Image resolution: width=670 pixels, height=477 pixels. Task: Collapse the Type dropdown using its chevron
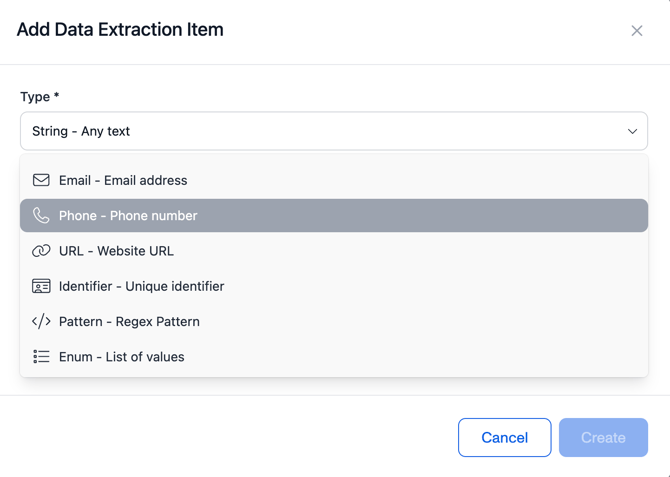[x=632, y=131]
